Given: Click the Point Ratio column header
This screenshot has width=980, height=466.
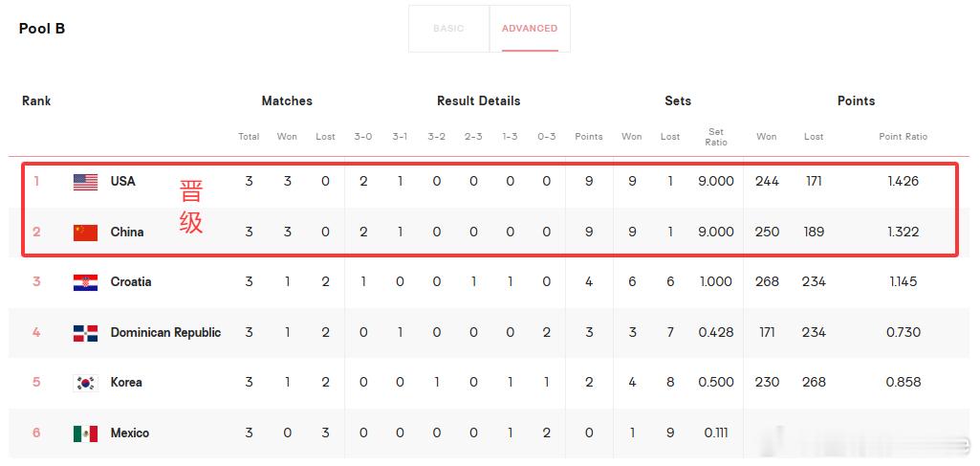Looking at the screenshot, I should coord(904,137).
